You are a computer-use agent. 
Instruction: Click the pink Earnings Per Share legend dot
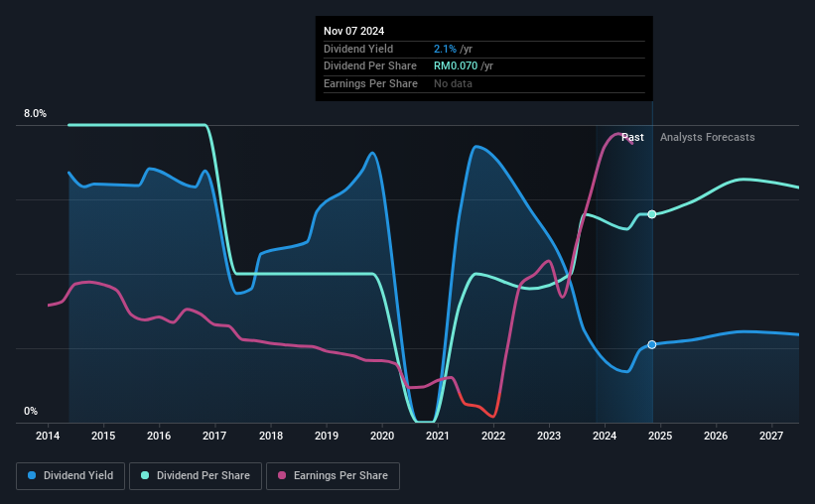point(282,475)
